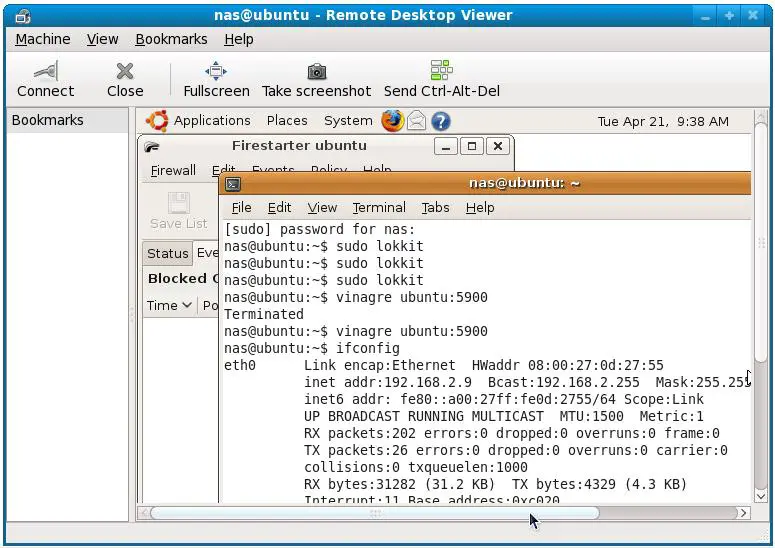775x548 pixels.
Task: Click the blue help icon in panel
Action: (x=440, y=121)
